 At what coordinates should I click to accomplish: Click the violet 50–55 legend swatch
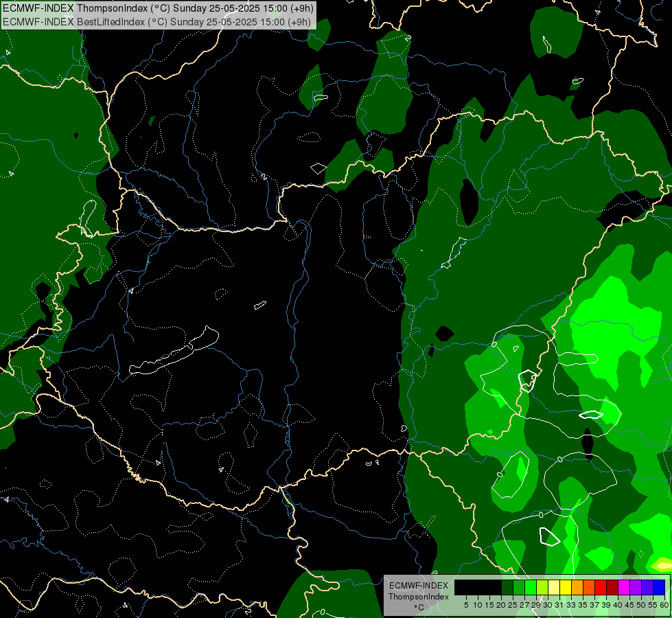[647, 587]
